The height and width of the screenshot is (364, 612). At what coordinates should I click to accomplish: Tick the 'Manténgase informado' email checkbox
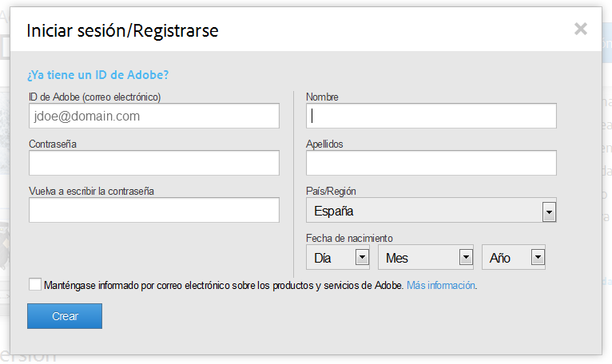point(34,284)
